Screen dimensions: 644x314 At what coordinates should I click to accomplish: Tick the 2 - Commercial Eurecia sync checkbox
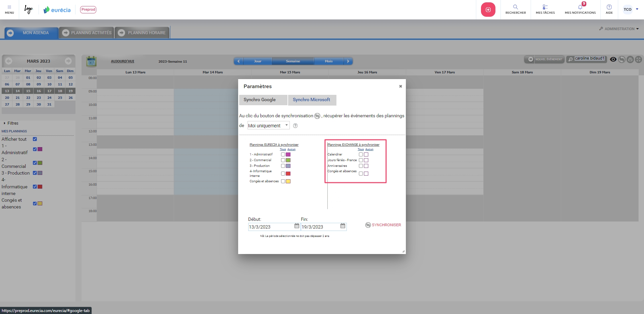(x=283, y=160)
